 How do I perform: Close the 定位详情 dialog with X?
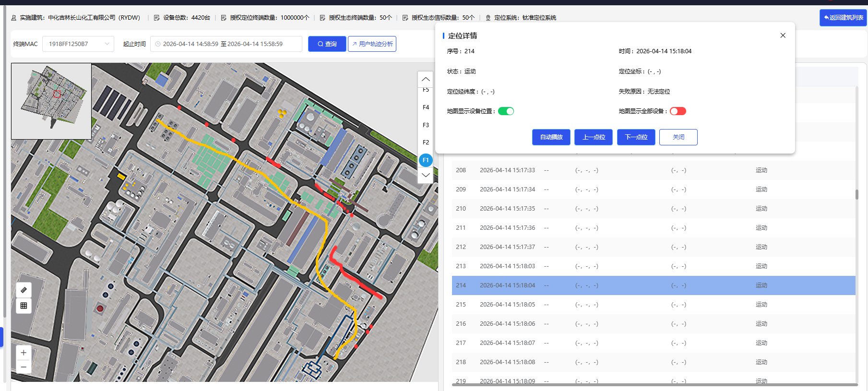click(783, 36)
